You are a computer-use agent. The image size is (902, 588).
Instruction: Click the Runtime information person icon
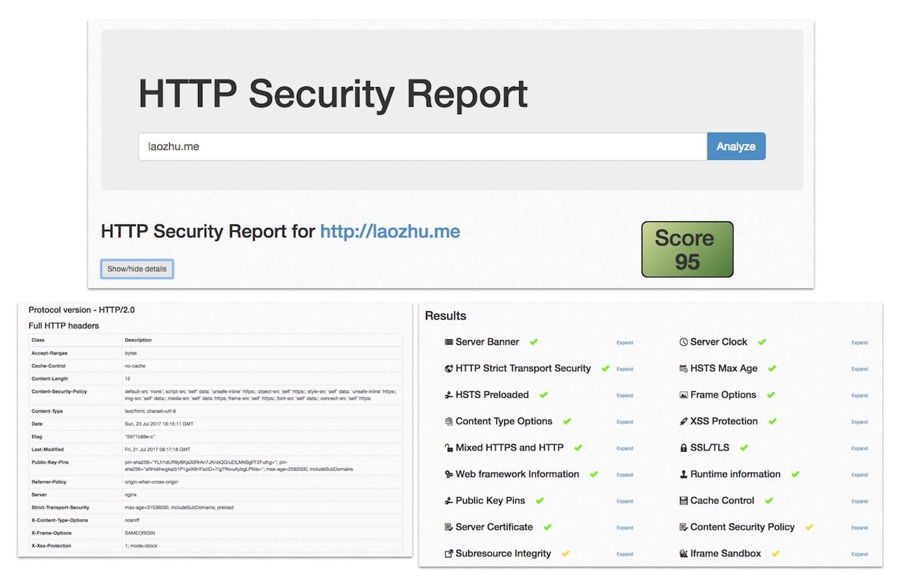(683, 474)
